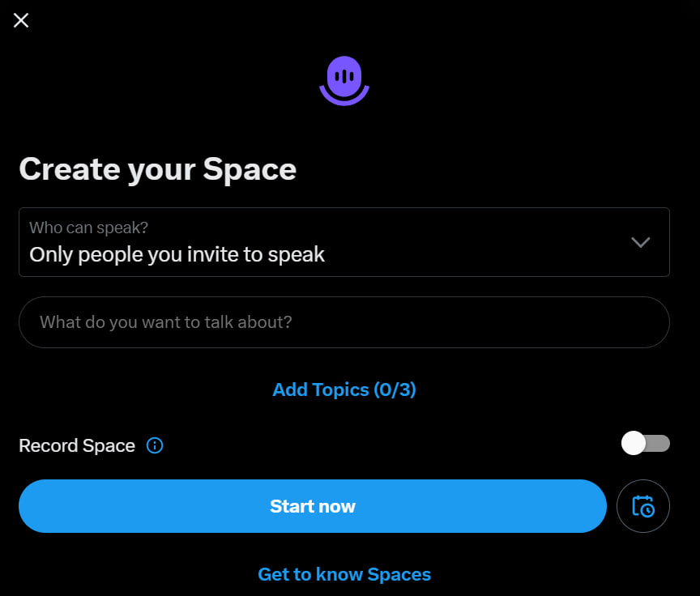Viewport: 700px width, 596px height.
Task: Click the white knob of the recording switch
Action: 634,443
